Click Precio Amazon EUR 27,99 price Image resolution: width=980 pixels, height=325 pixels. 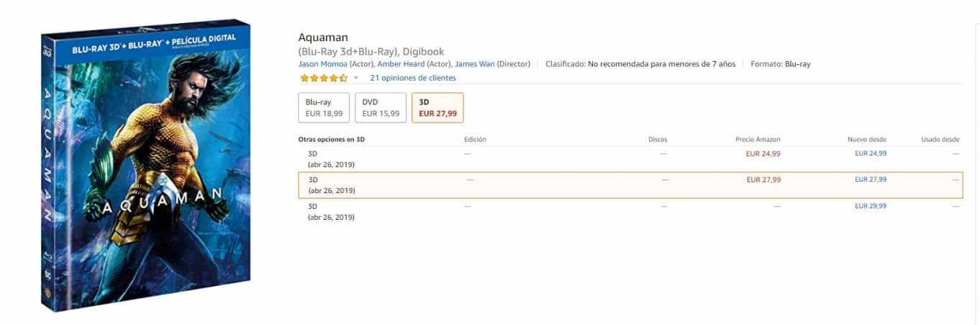point(763,179)
